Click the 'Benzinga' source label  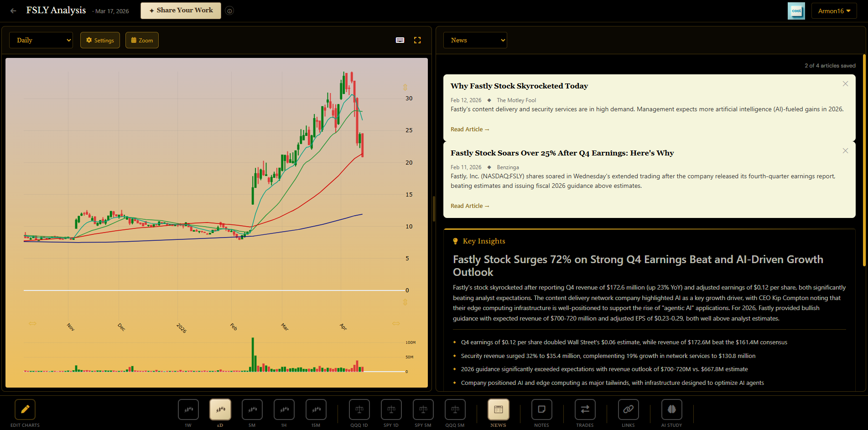pos(508,167)
